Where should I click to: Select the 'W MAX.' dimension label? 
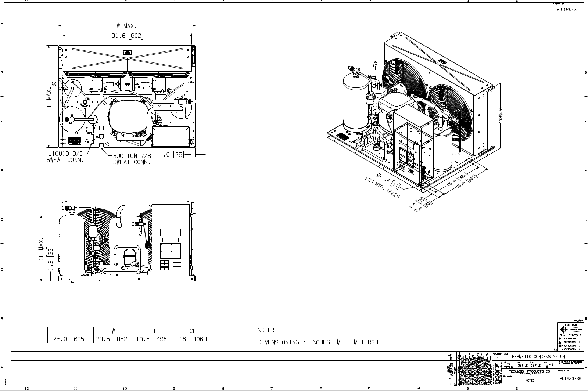127,26
